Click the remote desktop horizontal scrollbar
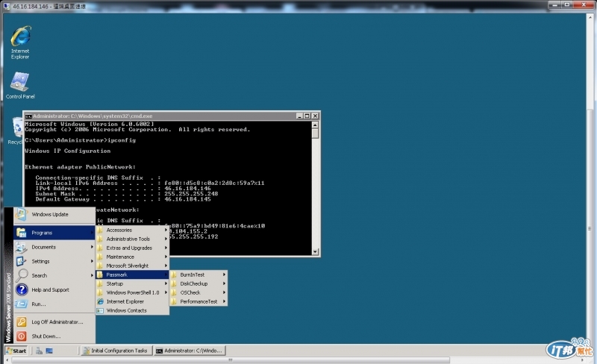 click(231, 360)
